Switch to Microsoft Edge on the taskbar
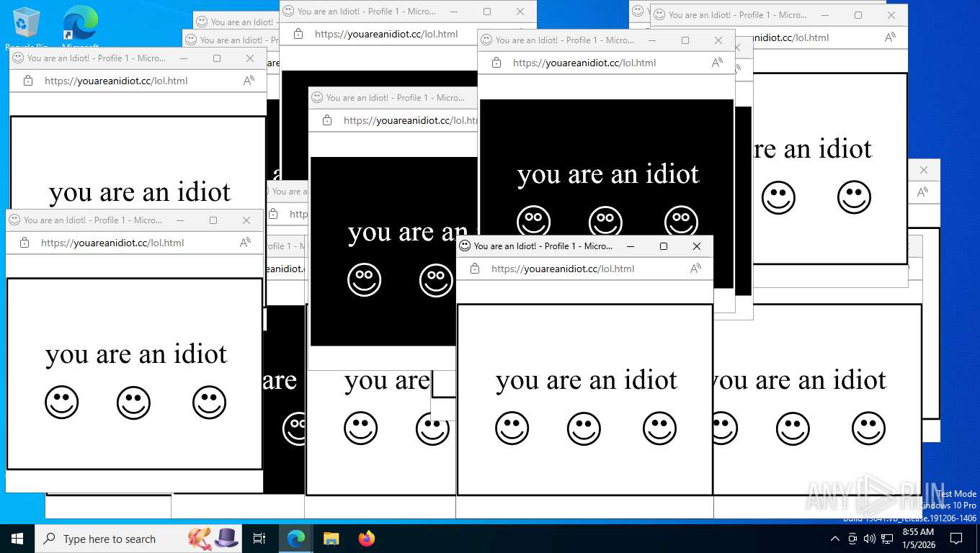Image resolution: width=980 pixels, height=553 pixels. (296, 539)
